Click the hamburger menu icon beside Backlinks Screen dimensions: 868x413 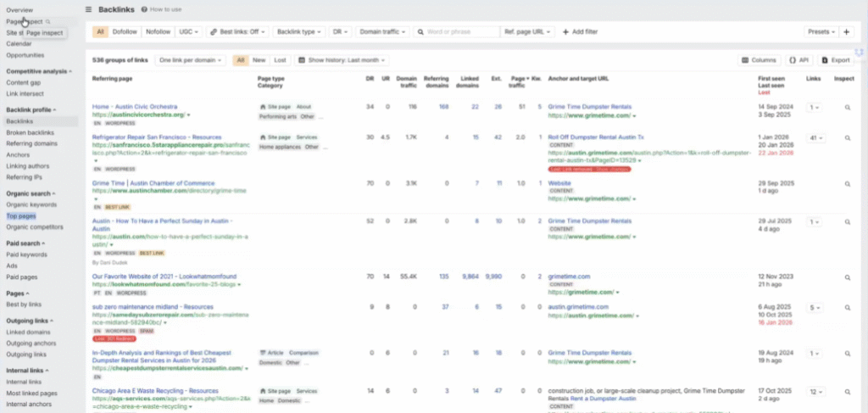coord(89,9)
